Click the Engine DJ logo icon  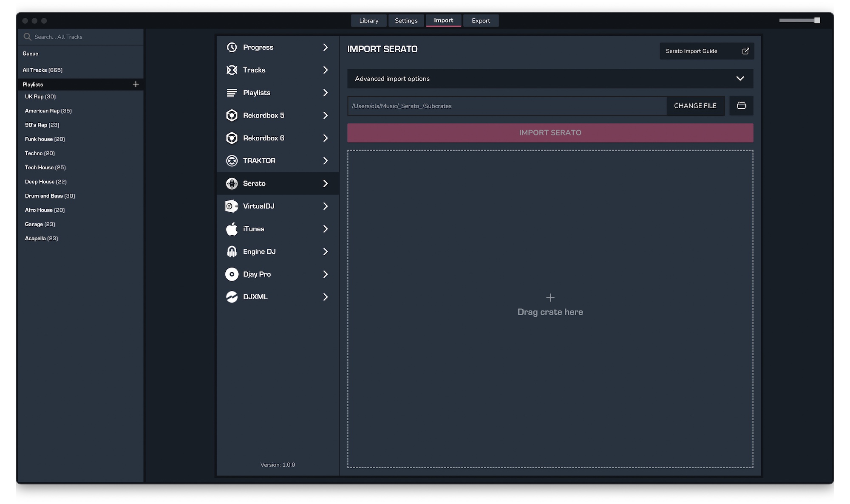coord(232,251)
